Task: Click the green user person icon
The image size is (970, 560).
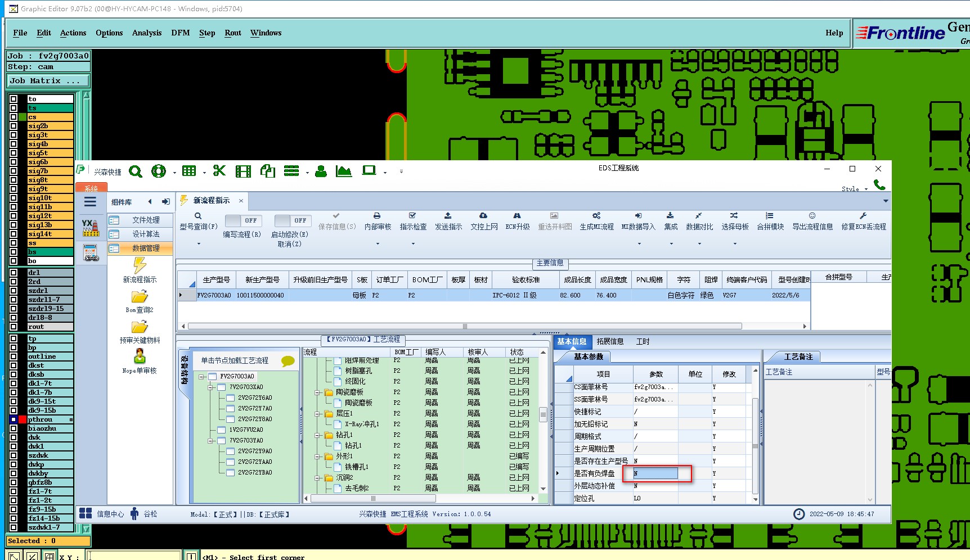Action: point(321,171)
